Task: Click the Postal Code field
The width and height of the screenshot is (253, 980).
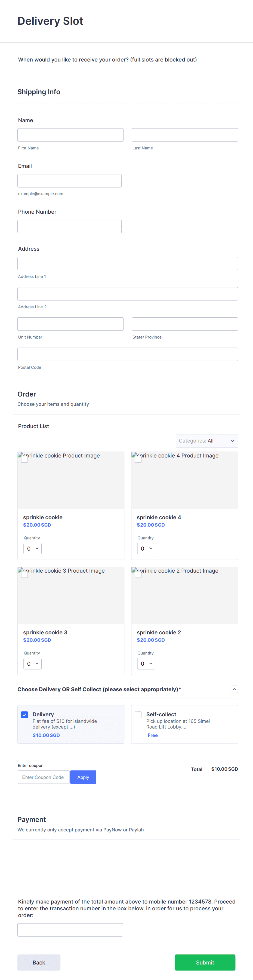Action: tap(127, 354)
